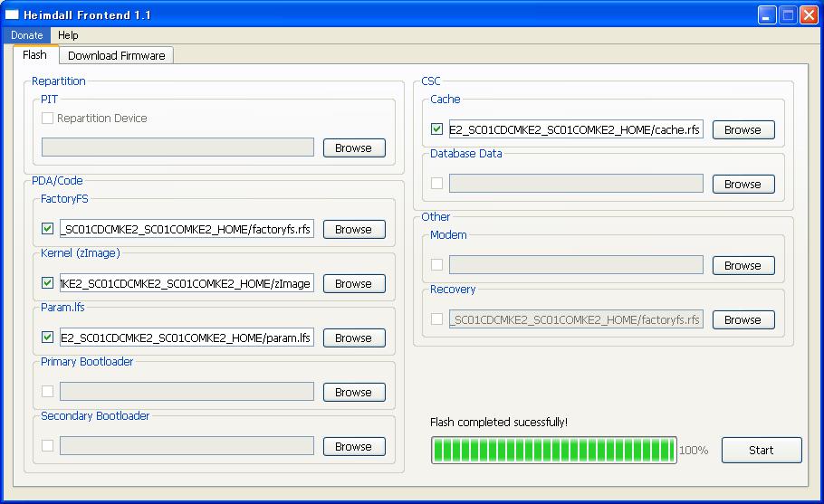Image resolution: width=824 pixels, height=504 pixels.
Task: Uncheck the Kernel (zImage) checkbox
Action: tap(47, 283)
